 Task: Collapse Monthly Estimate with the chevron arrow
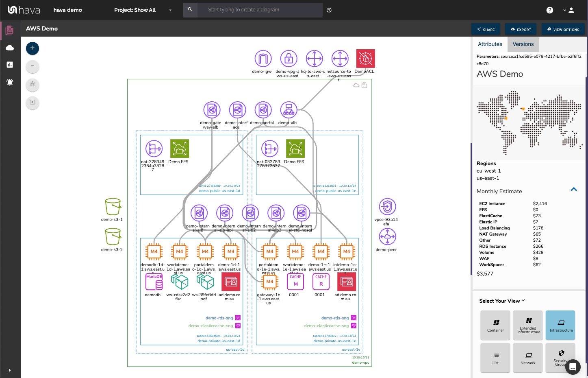pos(574,189)
